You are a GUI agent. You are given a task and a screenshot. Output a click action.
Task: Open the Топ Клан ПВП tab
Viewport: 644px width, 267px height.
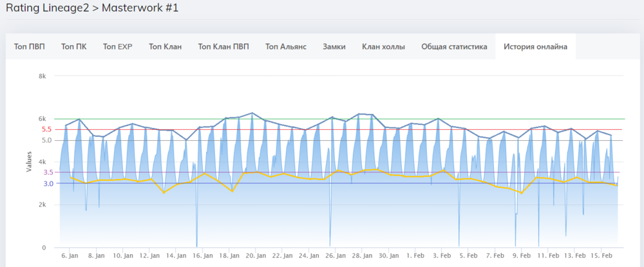(223, 46)
